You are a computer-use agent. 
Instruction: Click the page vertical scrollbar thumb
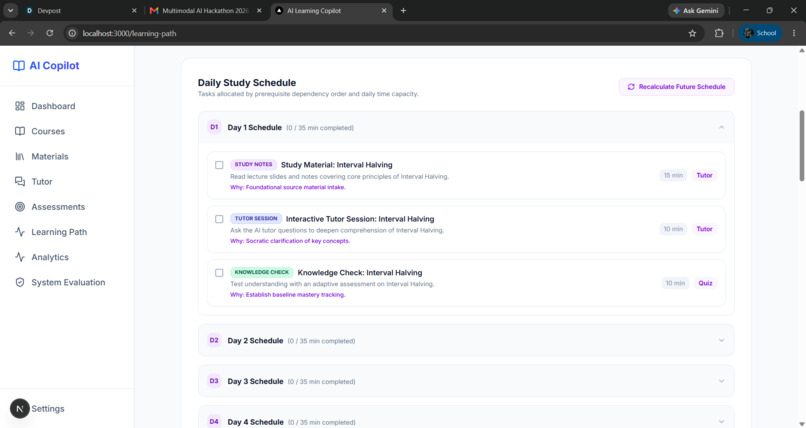(x=801, y=146)
